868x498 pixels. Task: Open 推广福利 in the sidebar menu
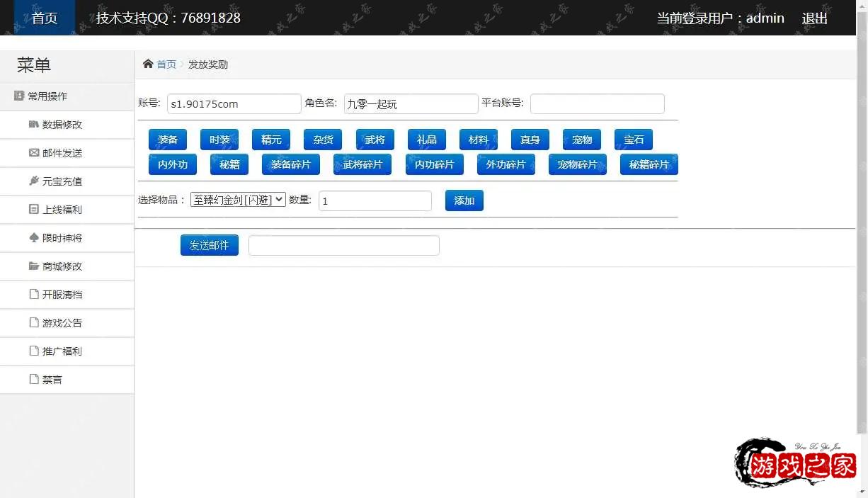click(62, 351)
